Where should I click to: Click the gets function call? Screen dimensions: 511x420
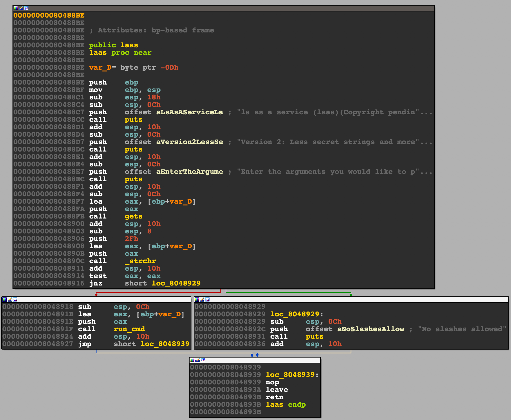(x=133, y=216)
